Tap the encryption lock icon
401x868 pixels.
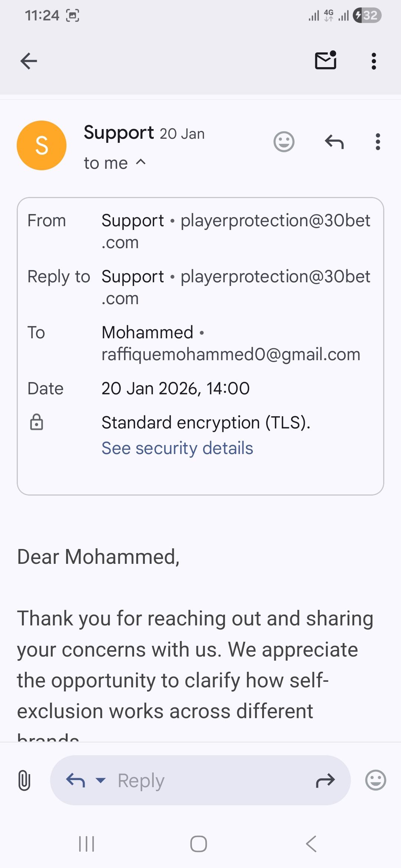tap(36, 422)
